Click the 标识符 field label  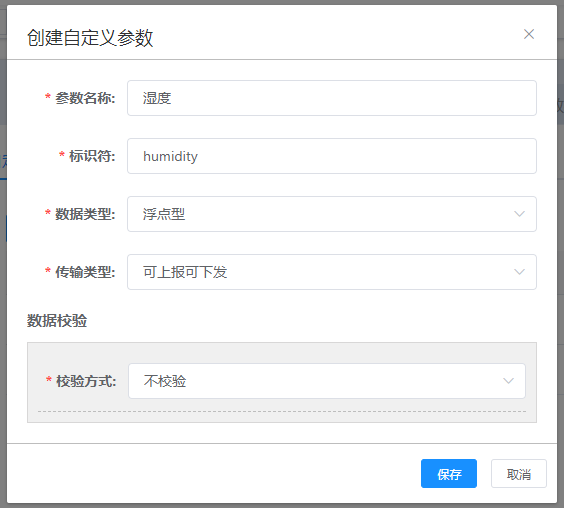click(92, 156)
